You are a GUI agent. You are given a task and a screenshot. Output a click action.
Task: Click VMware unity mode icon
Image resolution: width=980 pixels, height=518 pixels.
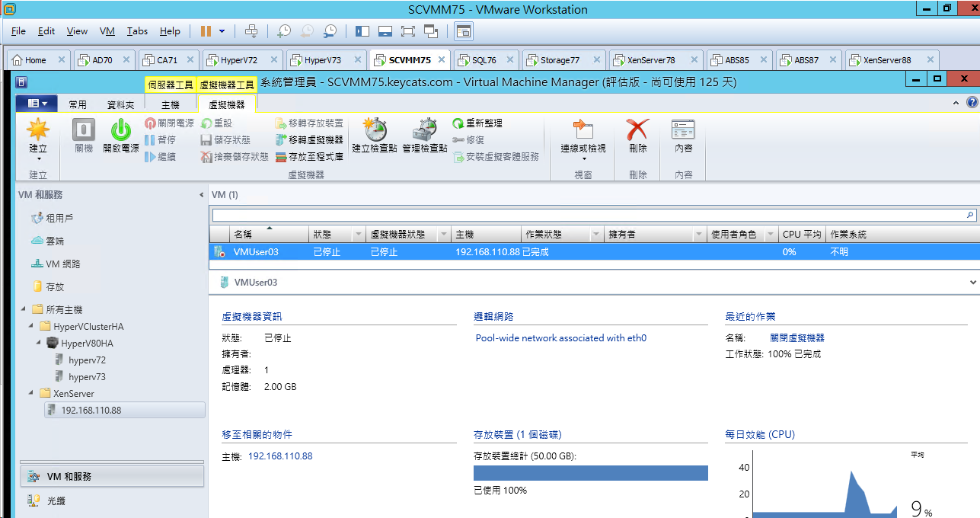(431, 31)
